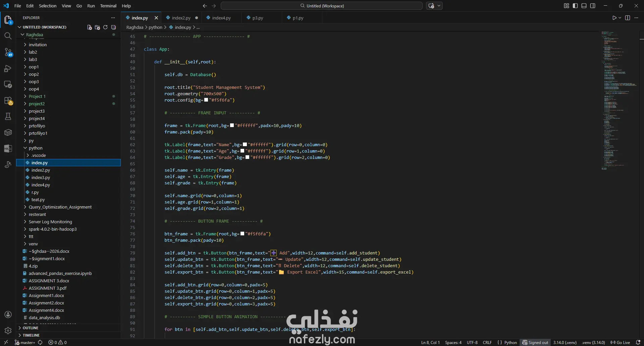Switch to the index2.py tab
Image resolution: width=644 pixels, height=346 pixels.
[181, 18]
